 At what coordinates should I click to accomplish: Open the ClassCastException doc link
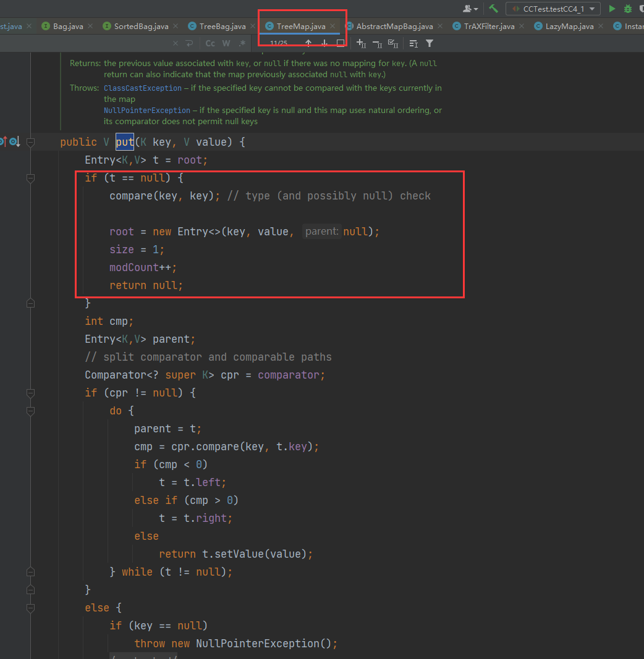pos(143,88)
